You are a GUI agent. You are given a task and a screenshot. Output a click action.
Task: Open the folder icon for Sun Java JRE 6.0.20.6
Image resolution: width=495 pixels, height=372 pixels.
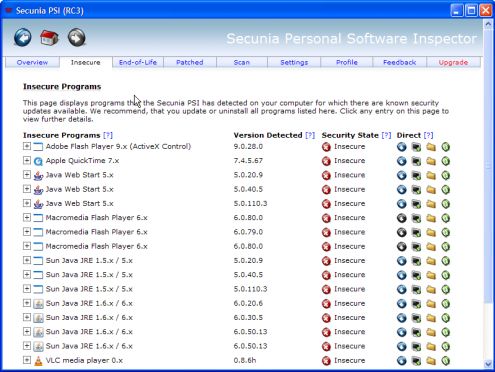point(431,304)
